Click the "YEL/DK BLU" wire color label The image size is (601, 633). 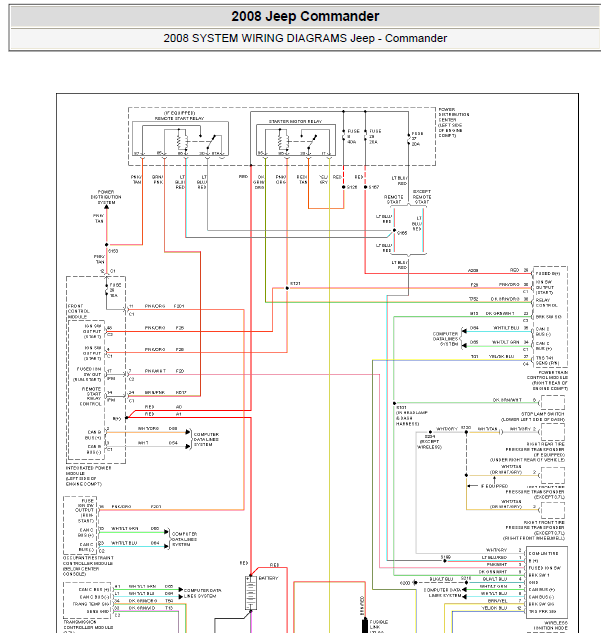(x=502, y=356)
